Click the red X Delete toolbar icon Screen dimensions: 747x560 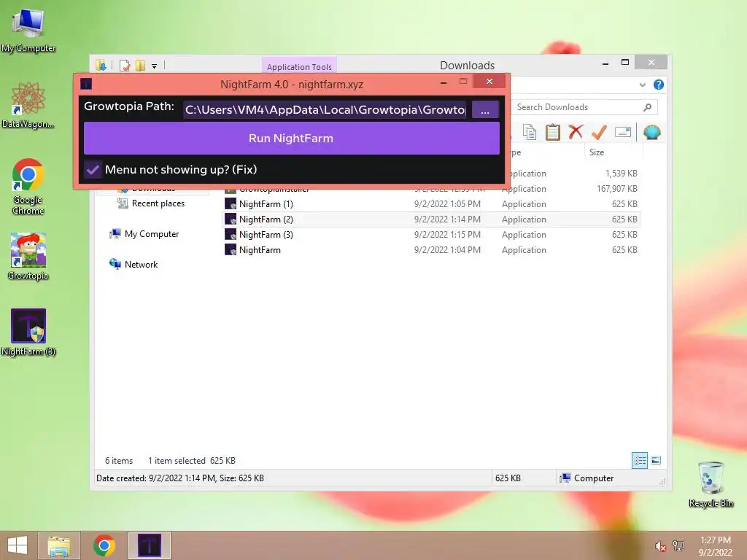[x=576, y=132]
